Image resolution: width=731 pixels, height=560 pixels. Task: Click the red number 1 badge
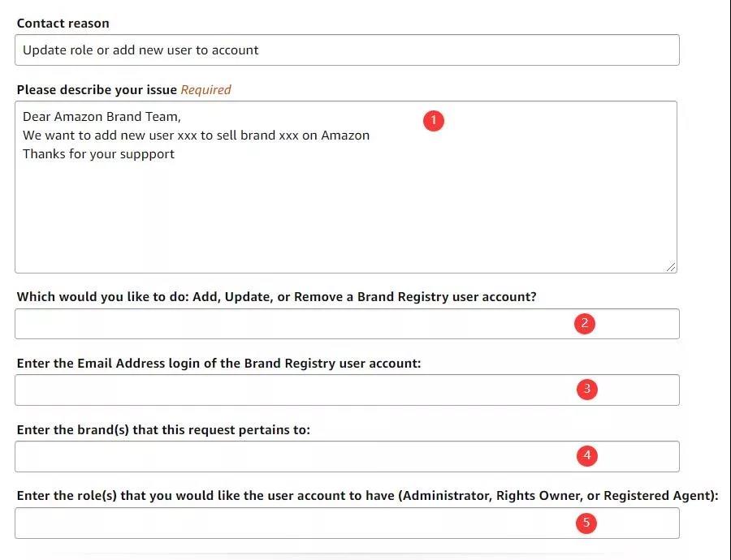434,120
